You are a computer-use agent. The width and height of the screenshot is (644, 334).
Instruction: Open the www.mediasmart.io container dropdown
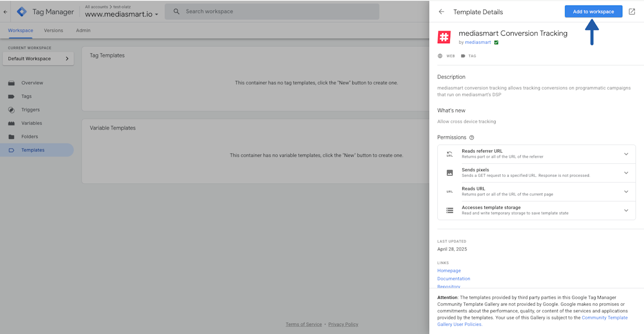(x=121, y=15)
